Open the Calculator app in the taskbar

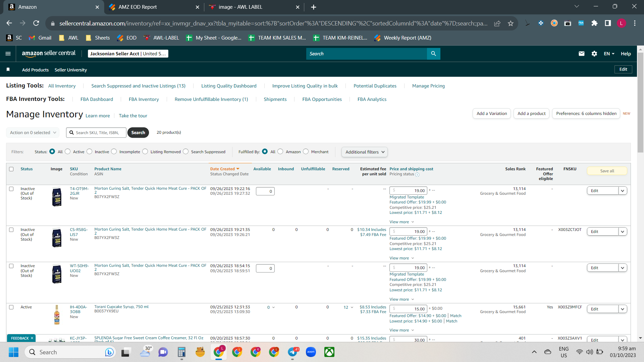pos(181,352)
